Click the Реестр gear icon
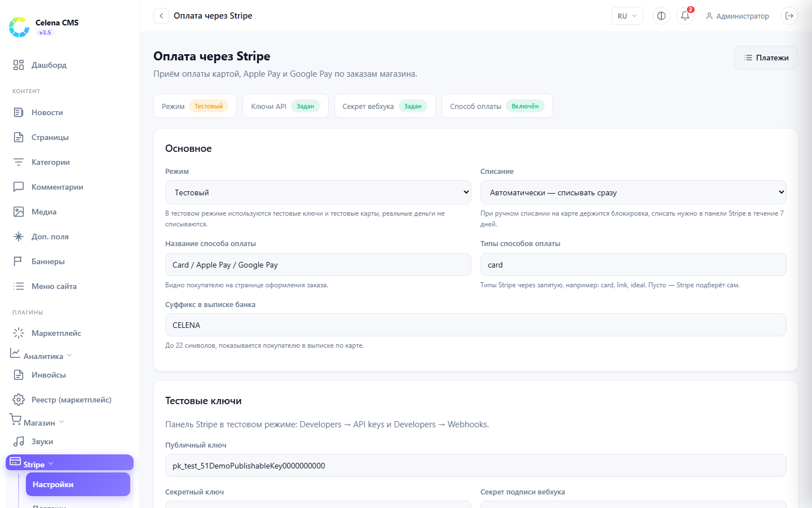This screenshot has height=508, width=812. [19, 400]
